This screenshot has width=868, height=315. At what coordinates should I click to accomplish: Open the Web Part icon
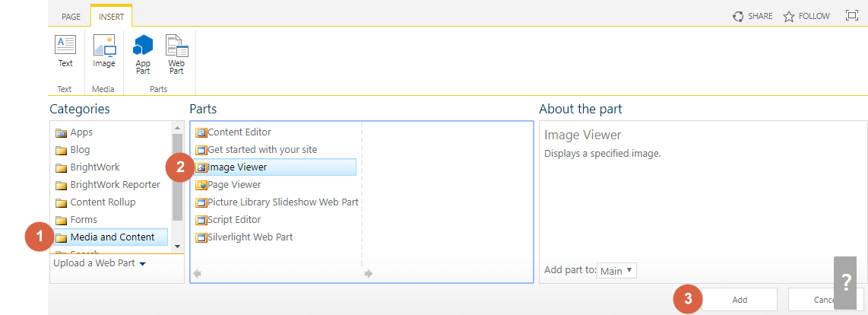(x=176, y=46)
